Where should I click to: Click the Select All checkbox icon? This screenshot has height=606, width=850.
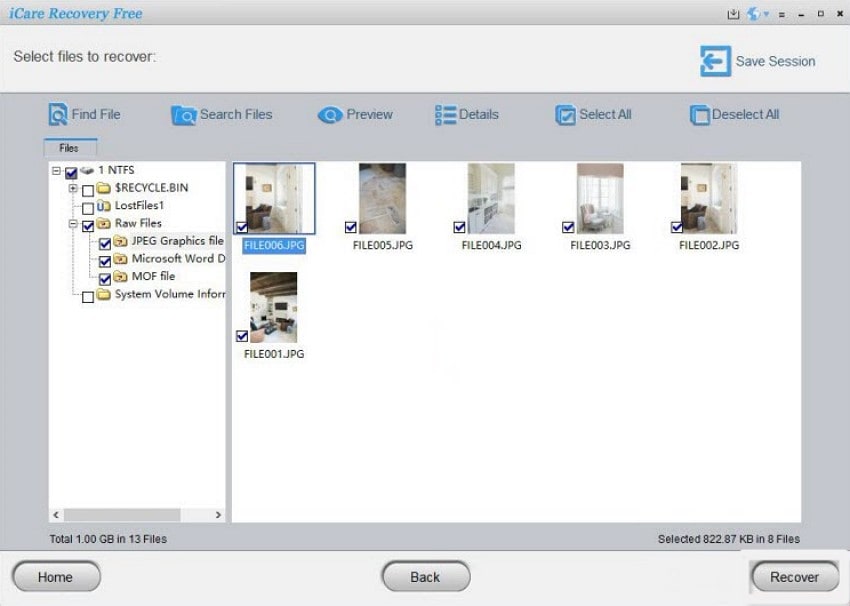click(566, 115)
